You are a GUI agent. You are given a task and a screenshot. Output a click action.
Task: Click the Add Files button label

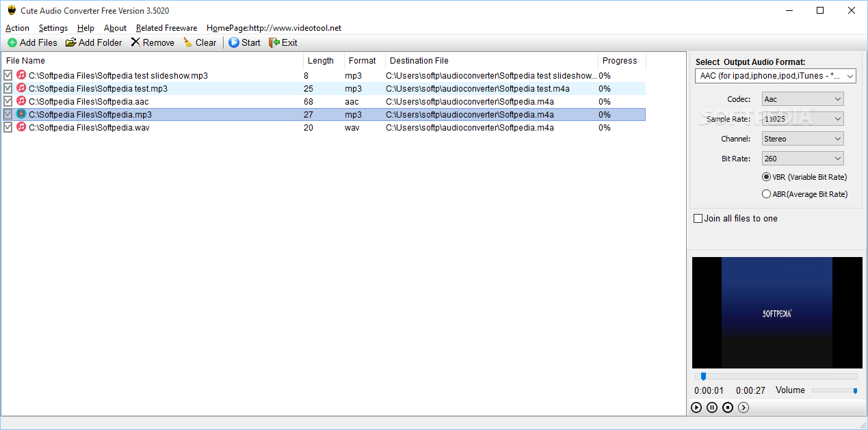[x=38, y=42]
